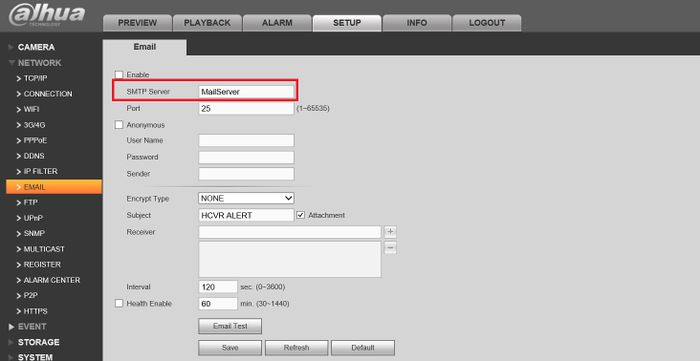Expand the CAMERA section arrow

point(11,47)
